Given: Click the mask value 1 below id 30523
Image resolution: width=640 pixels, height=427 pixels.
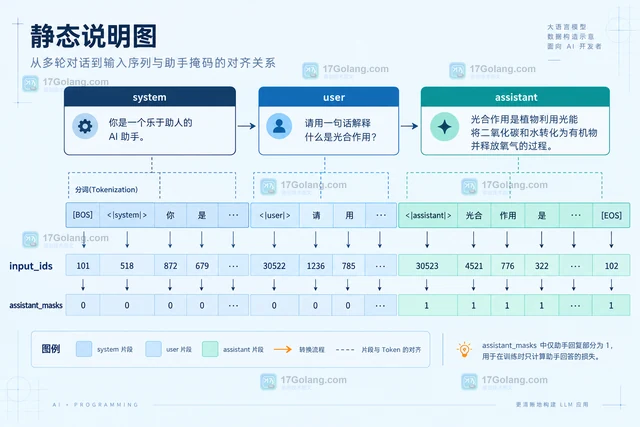Looking at the screenshot, I should click(x=427, y=305).
